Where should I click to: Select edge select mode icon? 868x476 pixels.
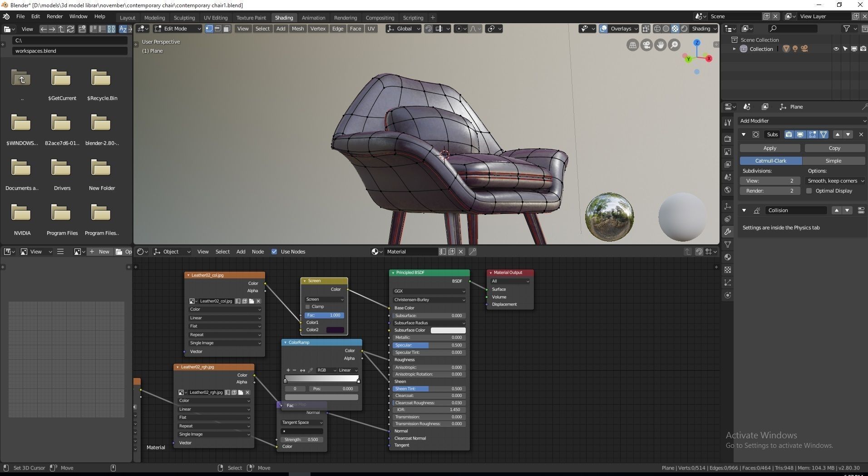(x=218, y=29)
